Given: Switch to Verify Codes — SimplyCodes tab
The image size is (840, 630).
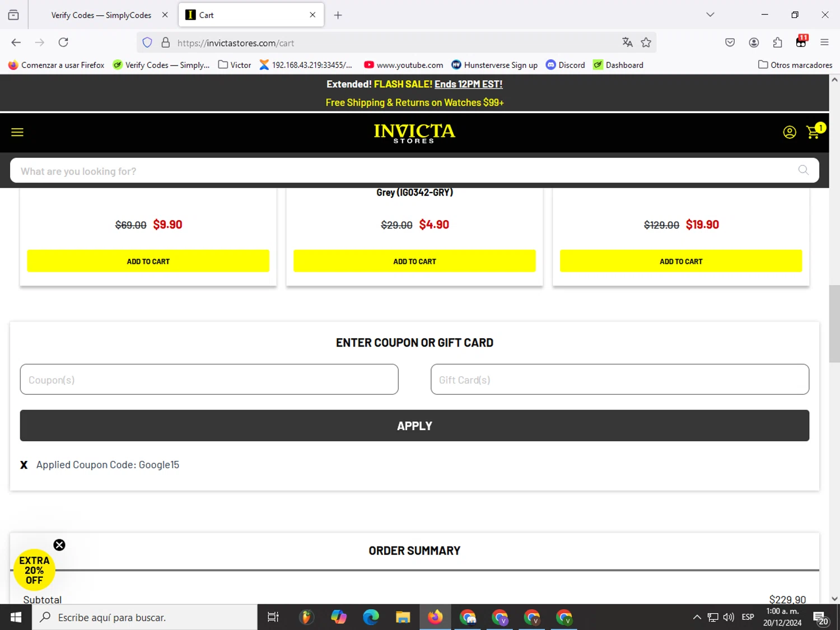Looking at the screenshot, I should click(x=101, y=15).
